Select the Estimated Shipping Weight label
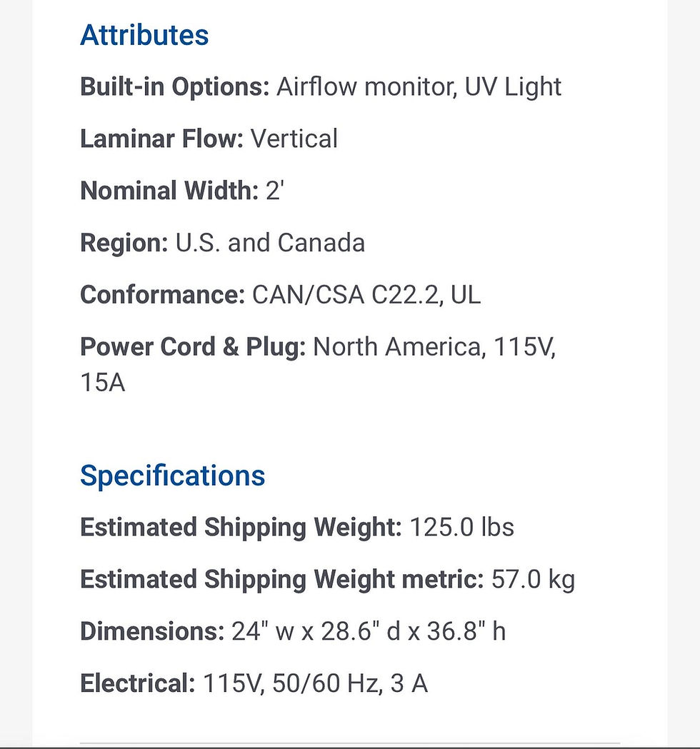The width and height of the screenshot is (700, 749). (241, 528)
